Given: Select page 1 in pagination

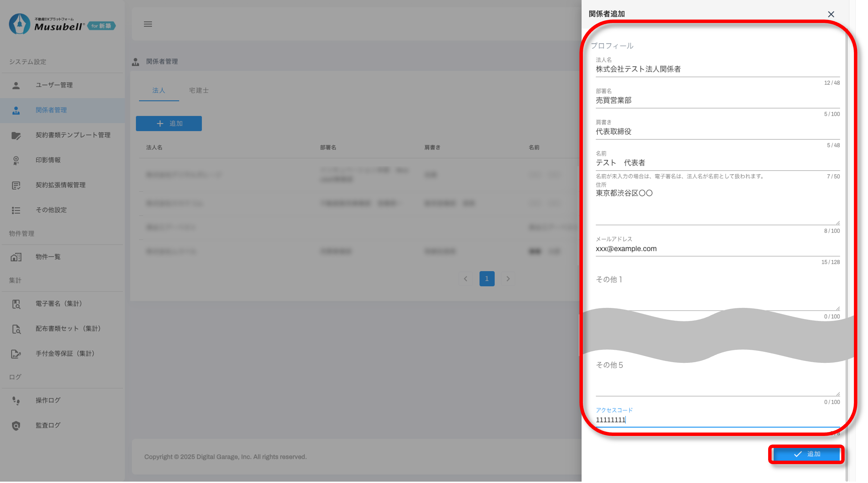Looking at the screenshot, I should (x=486, y=279).
